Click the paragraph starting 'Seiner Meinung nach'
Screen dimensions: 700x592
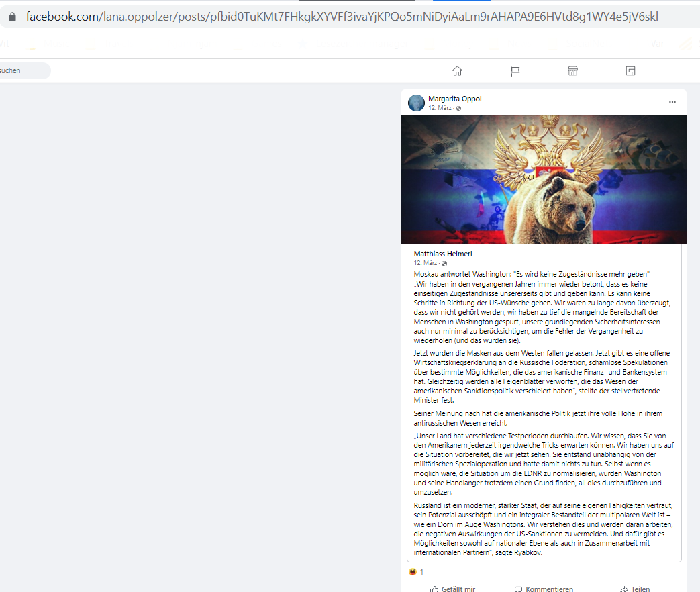(538, 418)
